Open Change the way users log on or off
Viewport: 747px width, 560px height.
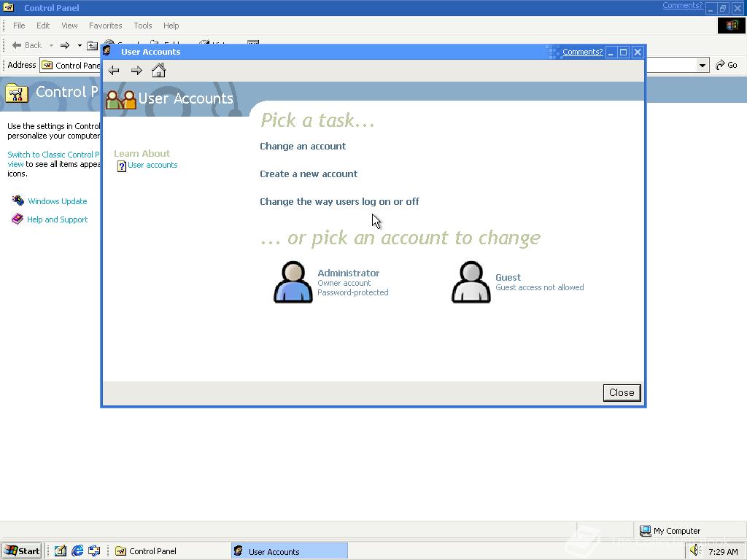[x=339, y=201]
